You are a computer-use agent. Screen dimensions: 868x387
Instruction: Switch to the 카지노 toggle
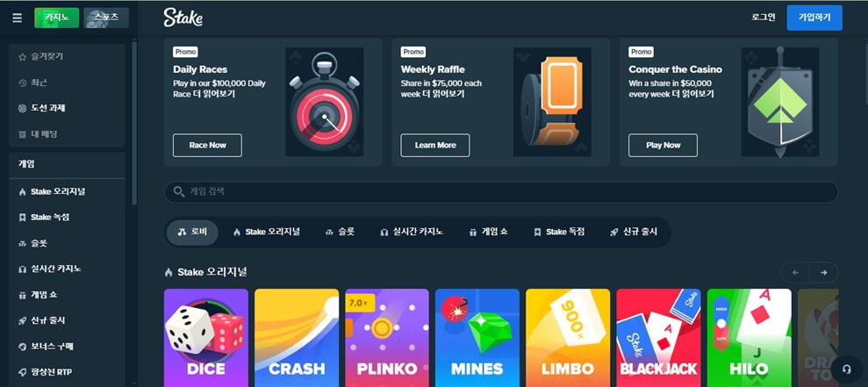56,18
